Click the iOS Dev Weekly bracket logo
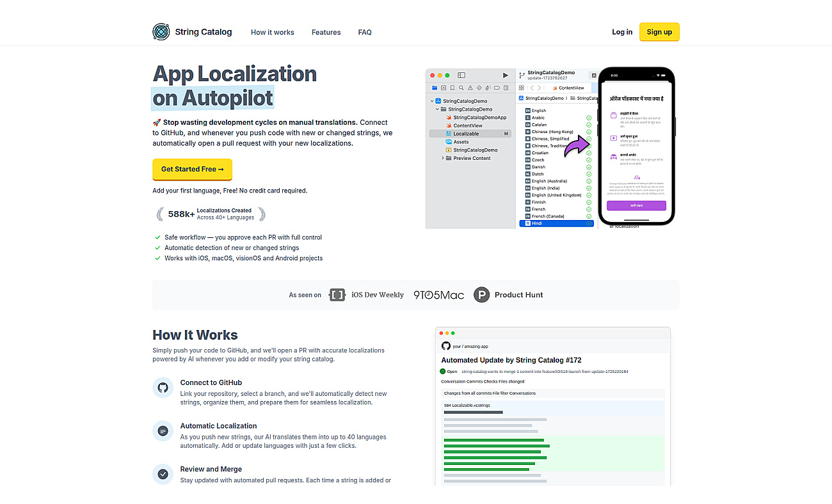This screenshot has width=832, height=504. [337, 295]
